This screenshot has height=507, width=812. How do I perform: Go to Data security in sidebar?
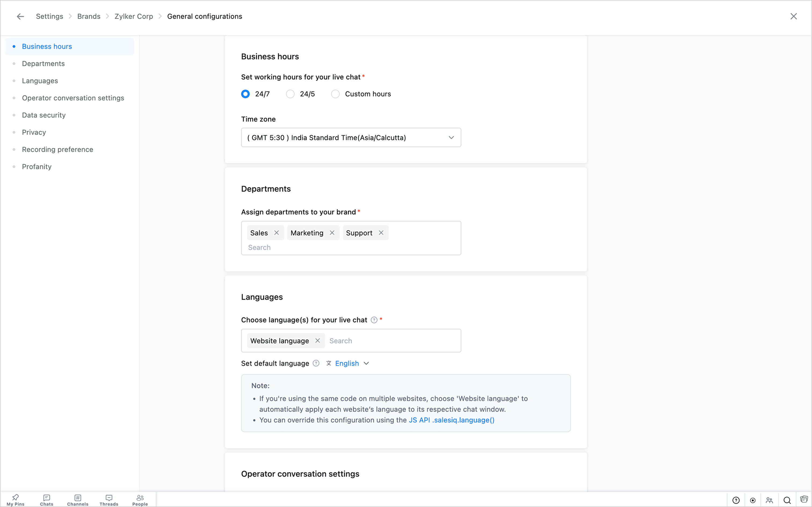coord(44,115)
